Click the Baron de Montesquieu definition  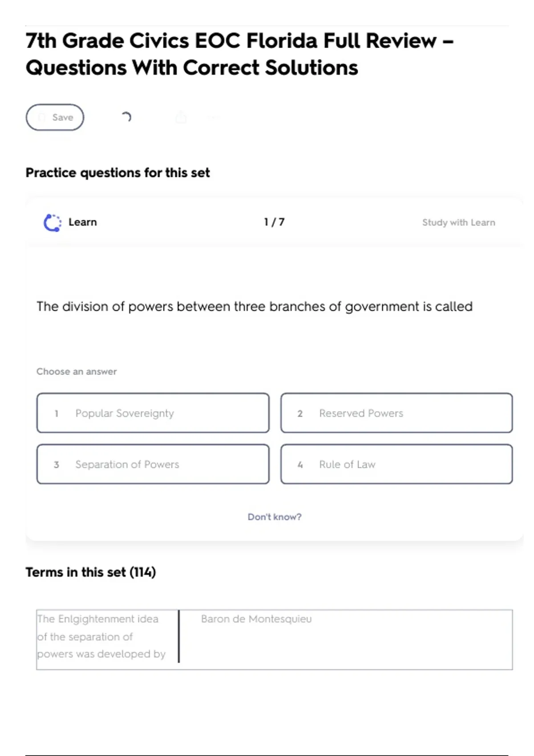(x=256, y=619)
